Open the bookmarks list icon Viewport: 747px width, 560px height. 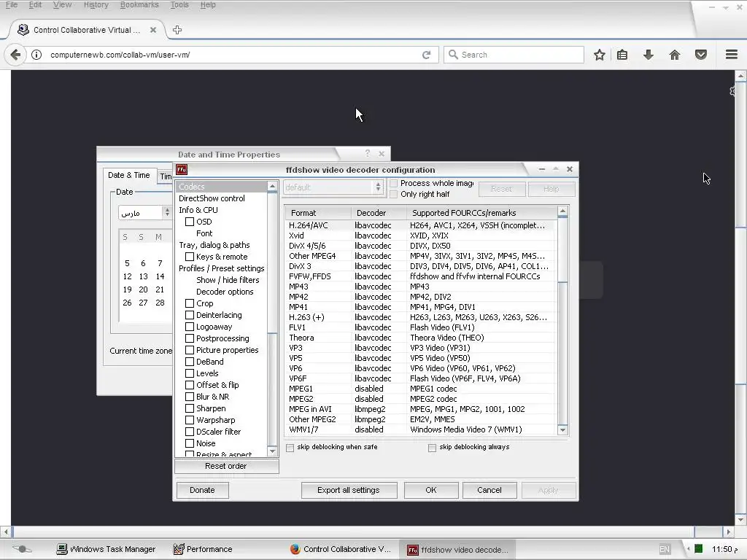[x=622, y=55]
